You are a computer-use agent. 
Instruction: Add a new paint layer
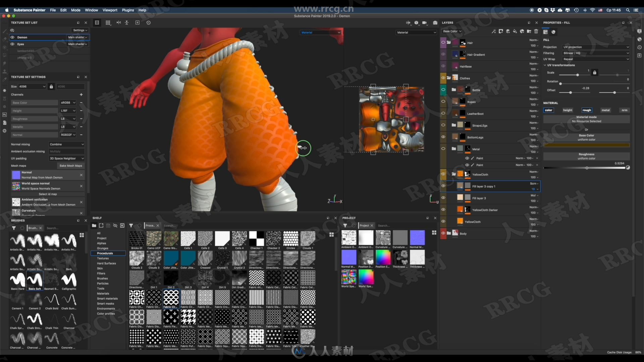[508, 31]
